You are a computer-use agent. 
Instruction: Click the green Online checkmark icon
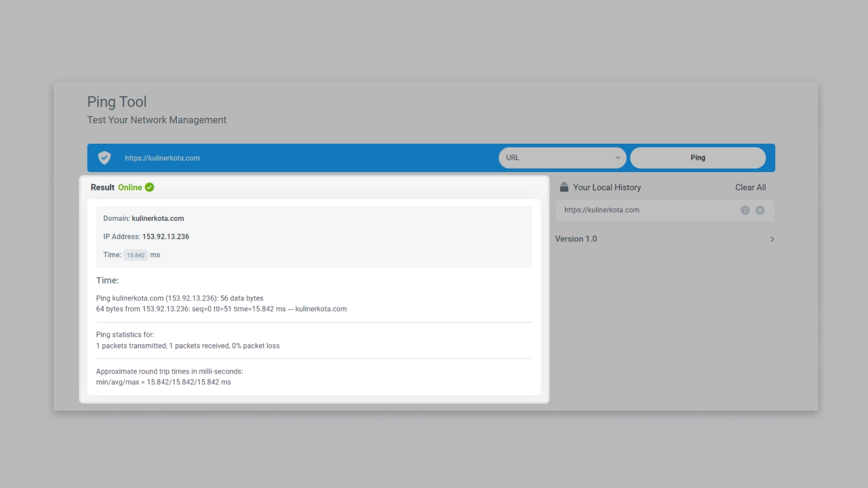pyautogui.click(x=149, y=187)
